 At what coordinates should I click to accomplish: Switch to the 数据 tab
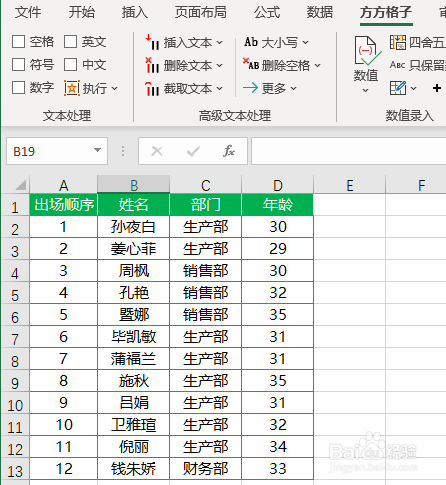click(x=319, y=12)
